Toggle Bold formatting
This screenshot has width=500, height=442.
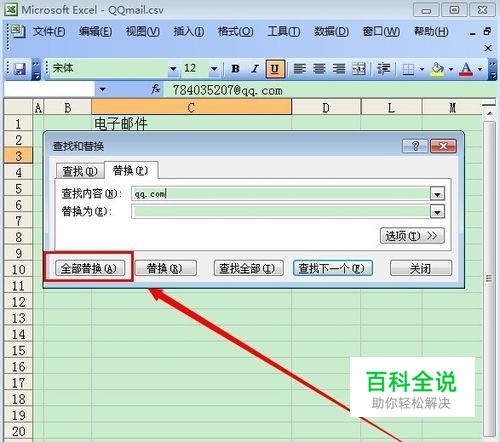pos(236,69)
